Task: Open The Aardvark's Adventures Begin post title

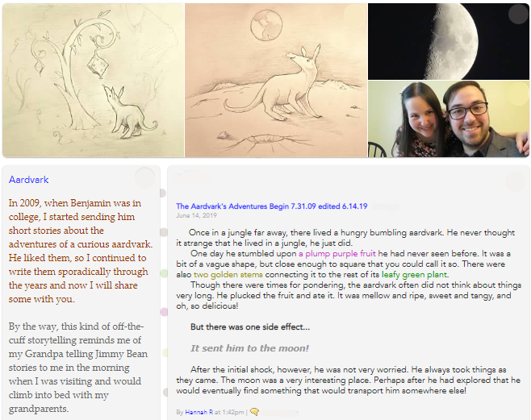Action: coord(272,206)
